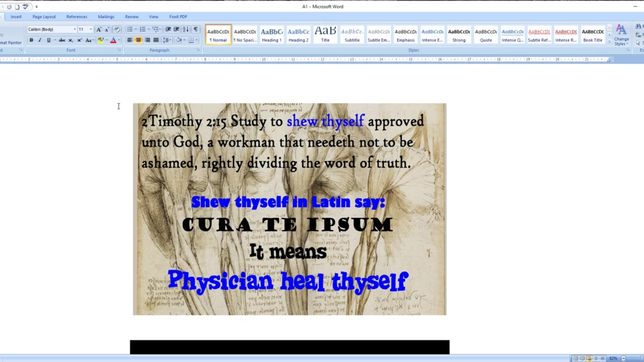Create a multilevel list
Screen dimensions: 644x362
coord(155,30)
